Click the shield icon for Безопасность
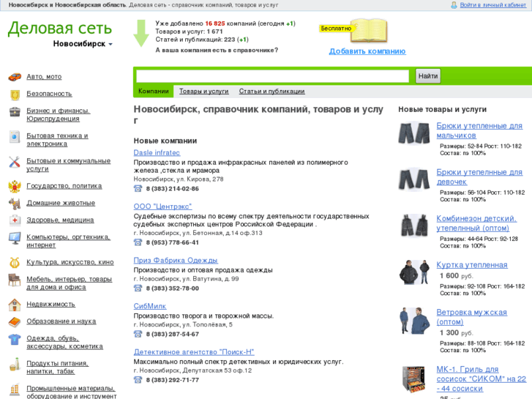Screen dimensions: 532x399 point(15,95)
